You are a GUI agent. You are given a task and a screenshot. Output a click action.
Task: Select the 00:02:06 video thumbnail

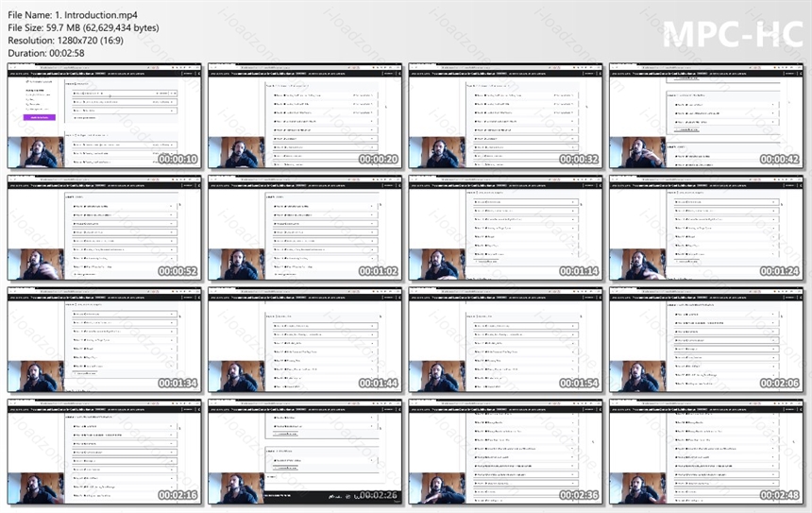(706, 340)
